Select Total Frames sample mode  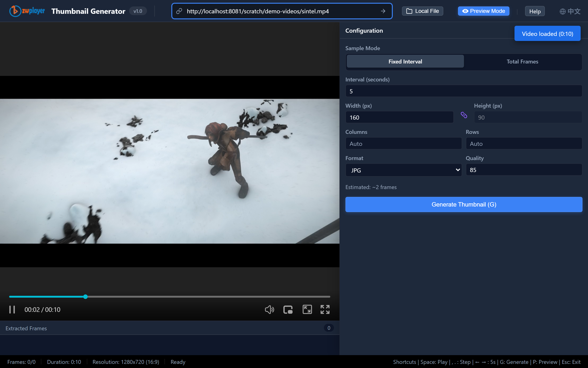[x=522, y=61]
